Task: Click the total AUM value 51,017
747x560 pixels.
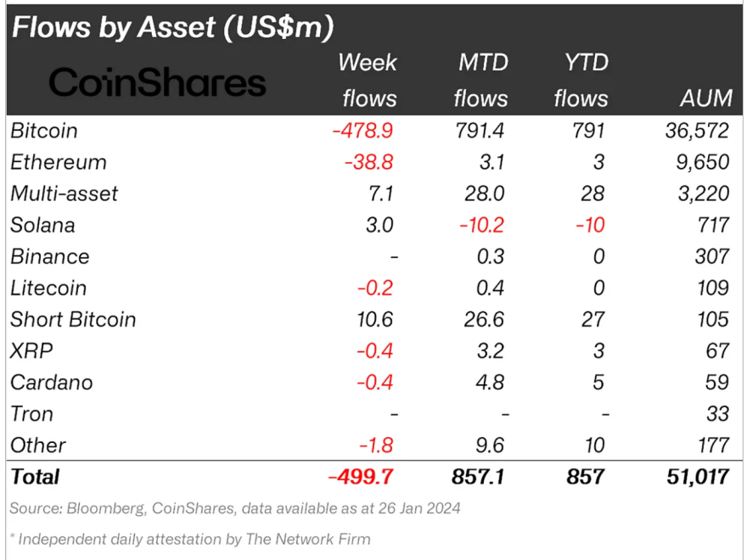Action: pyautogui.click(x=697, y=476)
